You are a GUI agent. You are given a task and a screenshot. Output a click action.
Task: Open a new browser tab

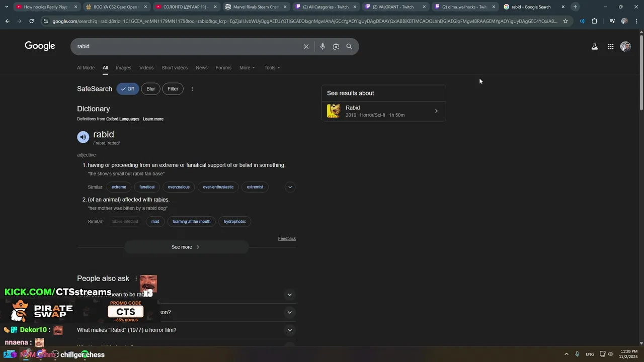[575, 7]
